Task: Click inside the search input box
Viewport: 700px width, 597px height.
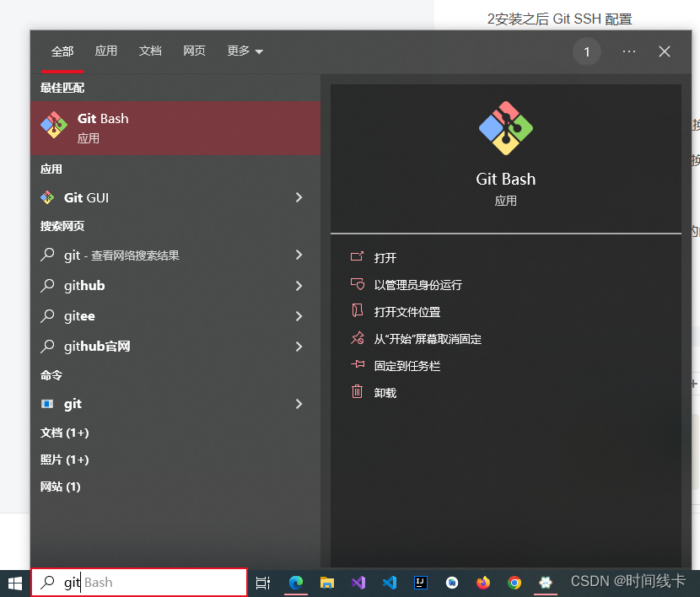Action: coord(139,582)
